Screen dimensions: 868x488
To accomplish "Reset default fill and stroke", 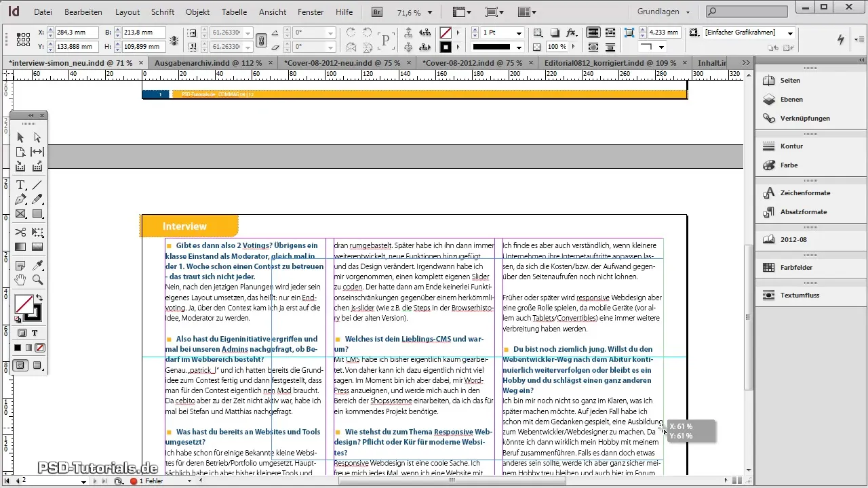I will pyautogui.click(x=18, y=319).
